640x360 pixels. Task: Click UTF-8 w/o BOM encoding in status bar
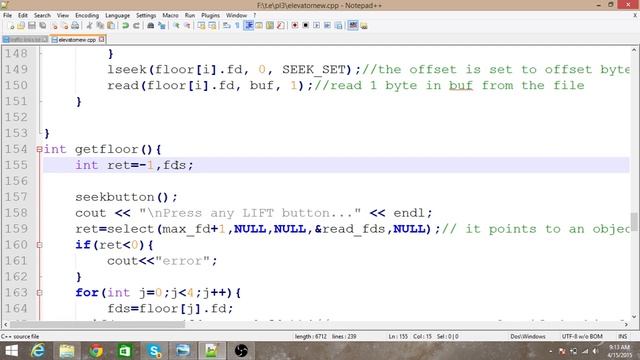click(582, 336)
